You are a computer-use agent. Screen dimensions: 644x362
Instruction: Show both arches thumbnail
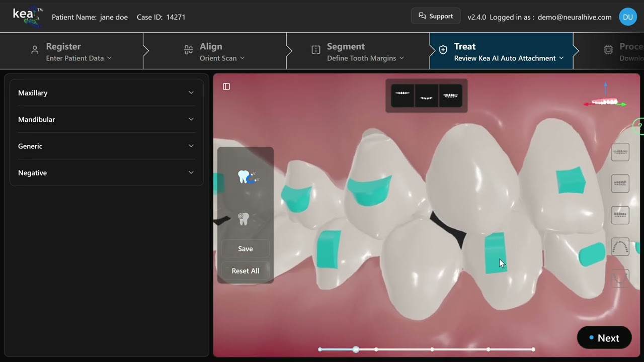450,96
